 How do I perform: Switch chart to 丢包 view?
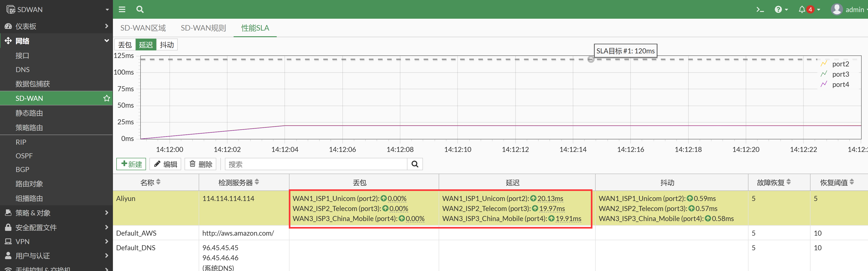pyautogui.click(x=125, y=45)
